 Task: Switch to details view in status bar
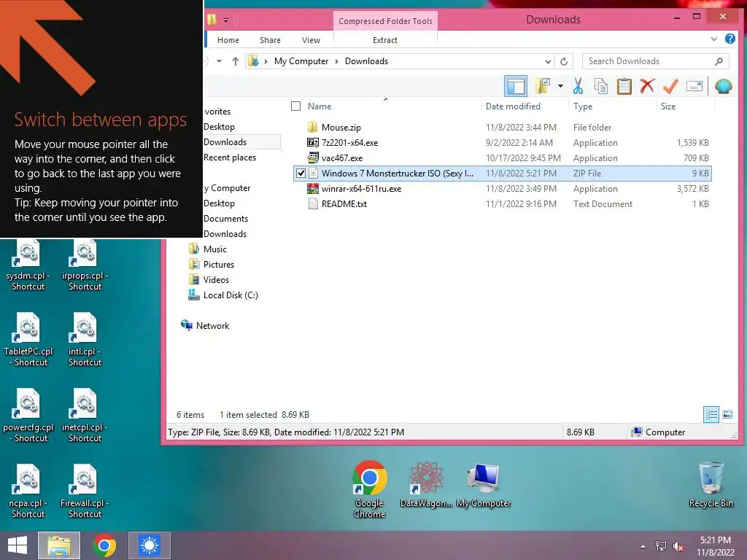click(x=711, y=414)
